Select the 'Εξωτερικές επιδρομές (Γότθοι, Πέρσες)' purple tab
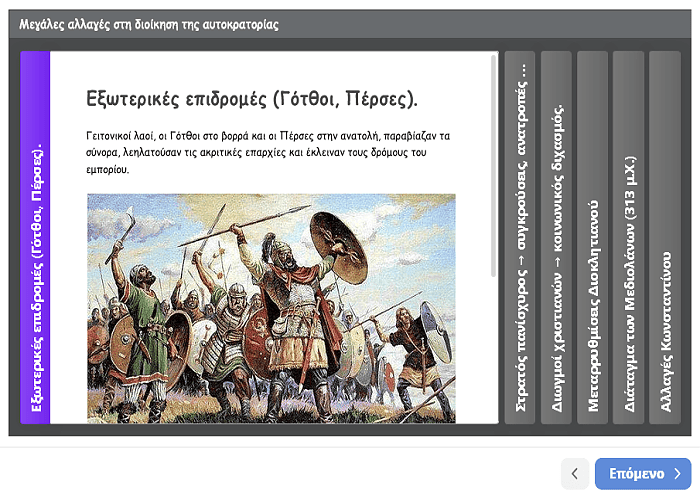Viewport: 700px width, 500px height. (35, 238)
